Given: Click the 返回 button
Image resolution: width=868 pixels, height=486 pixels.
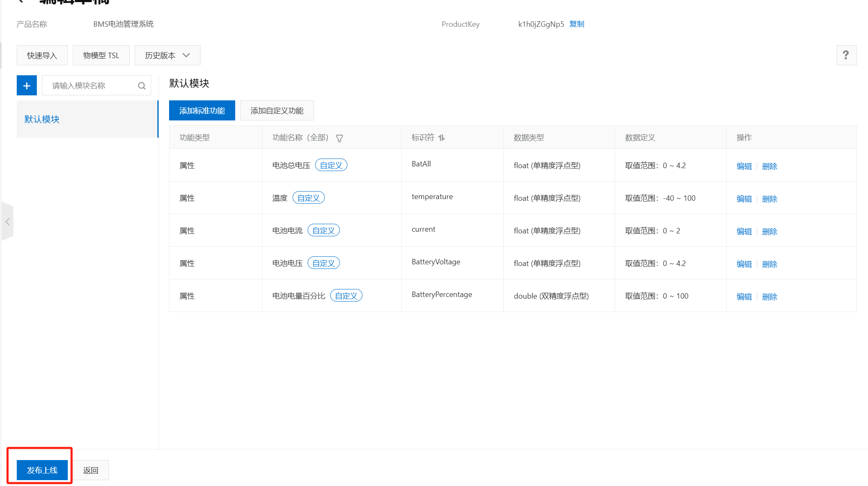Looking at the screenshot, I should [x=90, y=470].
